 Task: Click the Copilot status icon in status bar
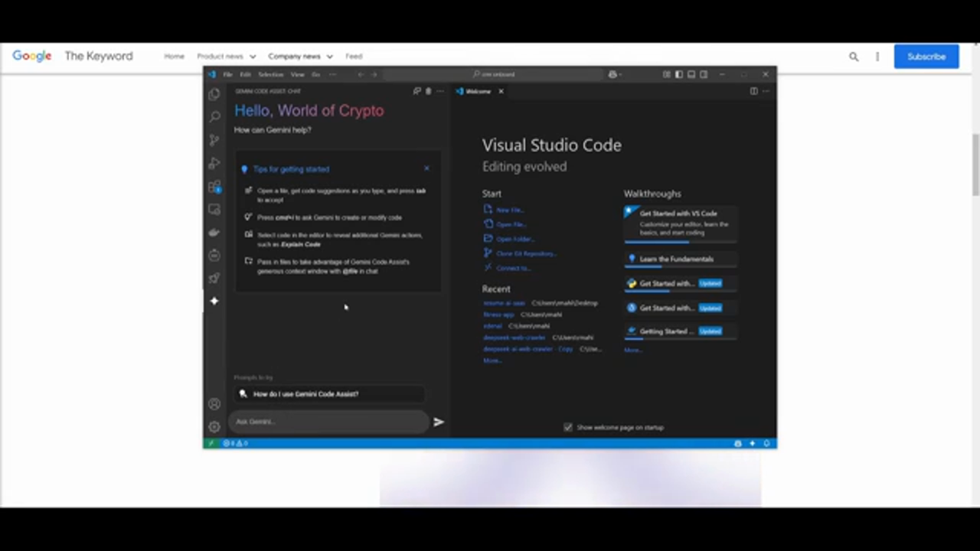[x=738, y=443]
